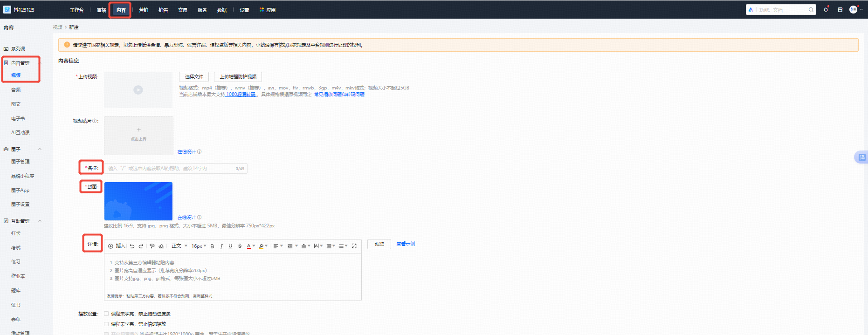Open the 1080超清转码 link
Screen dimensions: 868x335
[x=241, y=94]
